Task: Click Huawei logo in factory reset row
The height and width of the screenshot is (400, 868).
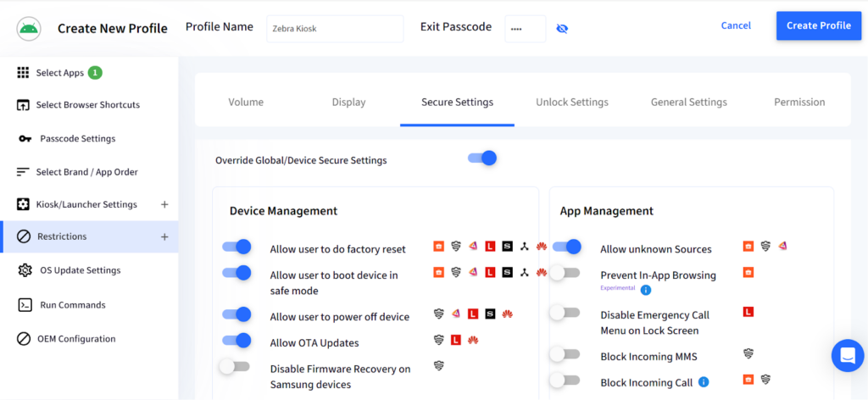Action: (542, 247)
